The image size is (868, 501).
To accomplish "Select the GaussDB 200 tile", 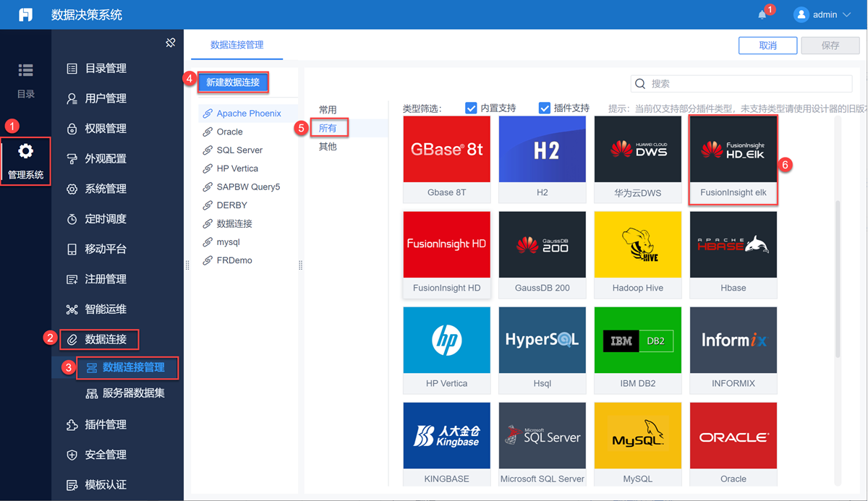I will [542, 254].
